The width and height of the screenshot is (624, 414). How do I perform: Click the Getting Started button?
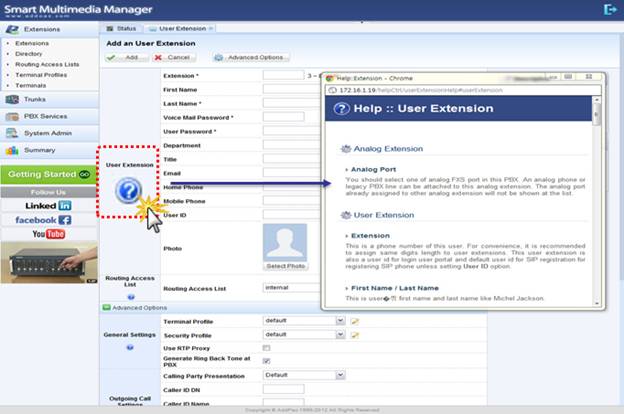[x=49, y=174]
